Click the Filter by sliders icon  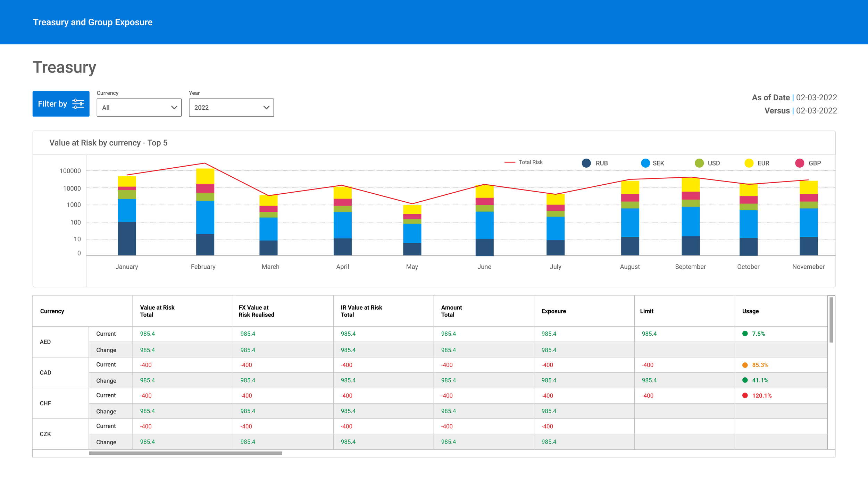(x=78, y=104)
